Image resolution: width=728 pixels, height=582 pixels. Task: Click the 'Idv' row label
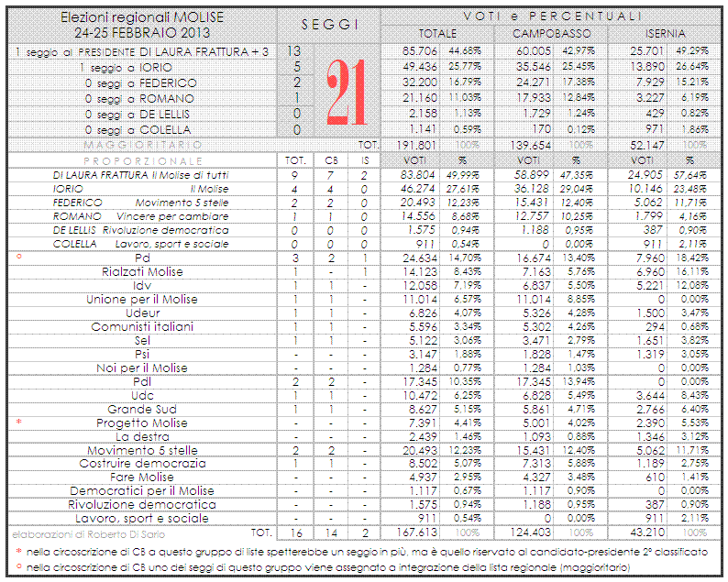coord(142,286)
